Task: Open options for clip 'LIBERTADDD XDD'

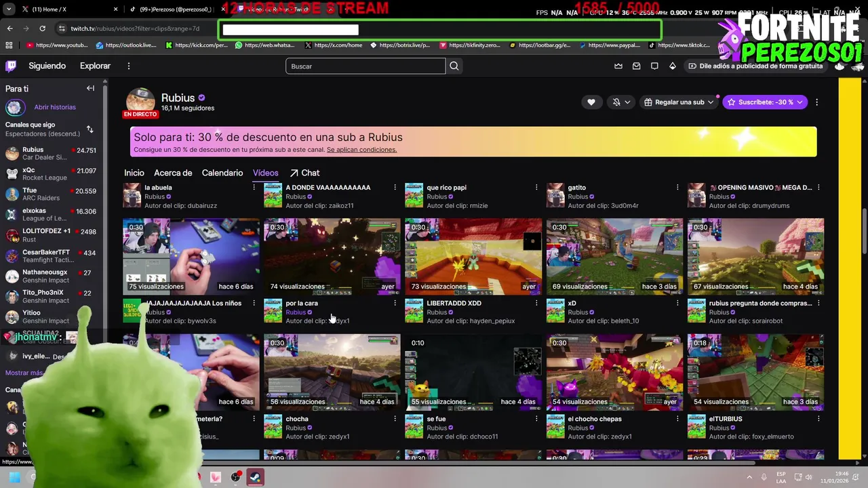Action: click(536, 303)
